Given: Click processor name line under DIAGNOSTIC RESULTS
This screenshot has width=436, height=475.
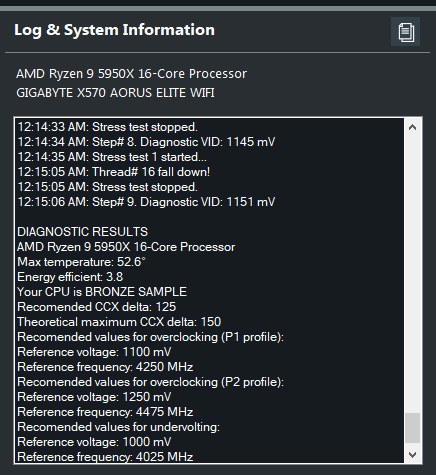Looking at the screenshot, I should [126, 247].
